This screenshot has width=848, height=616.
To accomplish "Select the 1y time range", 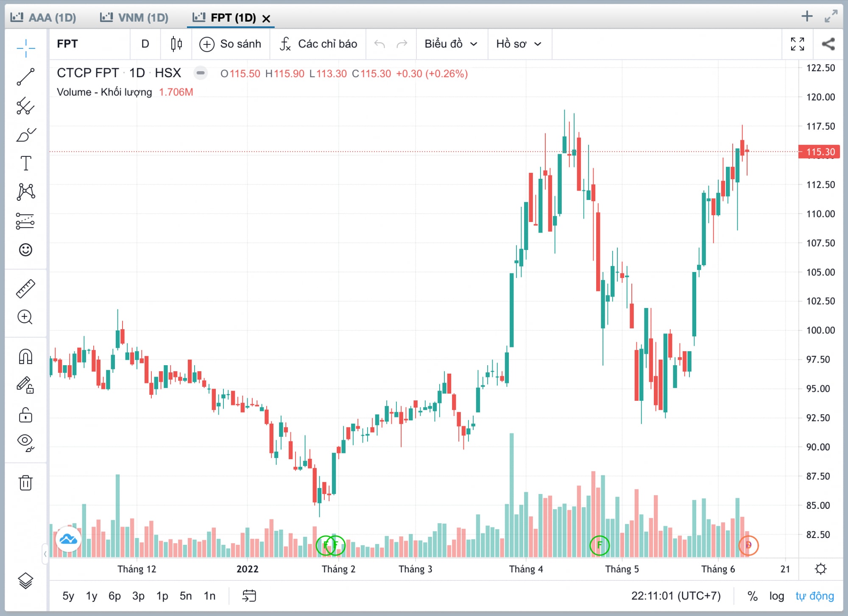I will click(x=92, y=596).
